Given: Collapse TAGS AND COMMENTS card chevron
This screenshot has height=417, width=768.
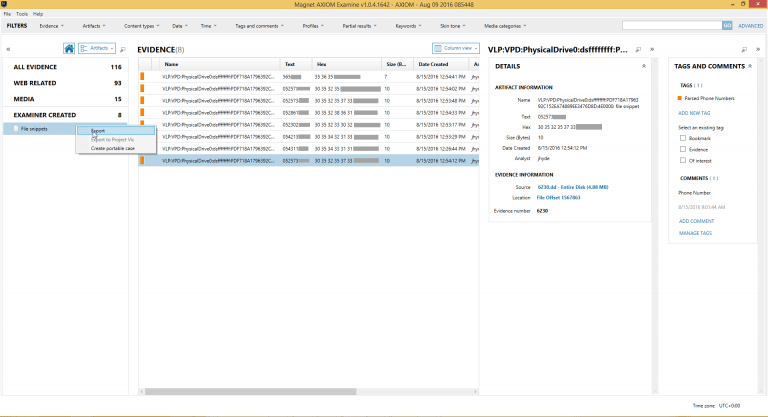Looking at the screenshot, I should [750, 66].
